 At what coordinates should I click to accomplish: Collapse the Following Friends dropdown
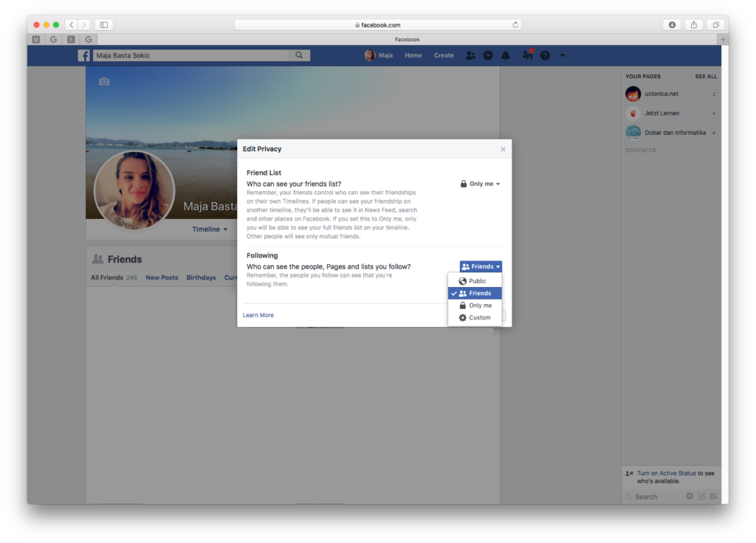(x=481, y=266)
